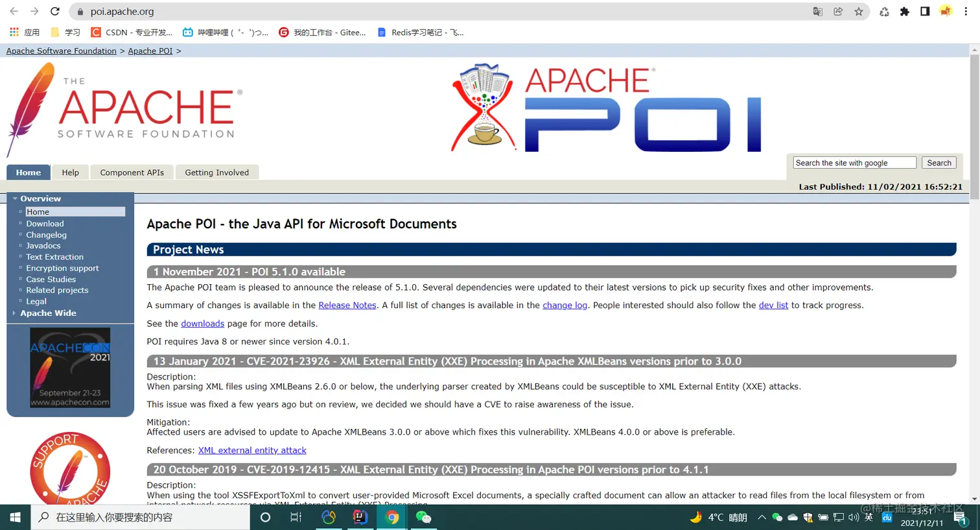The width and height of the screenshot is (980, 530).
Task: Open Legal in the sidebar
Action: [x=36, y=301]
